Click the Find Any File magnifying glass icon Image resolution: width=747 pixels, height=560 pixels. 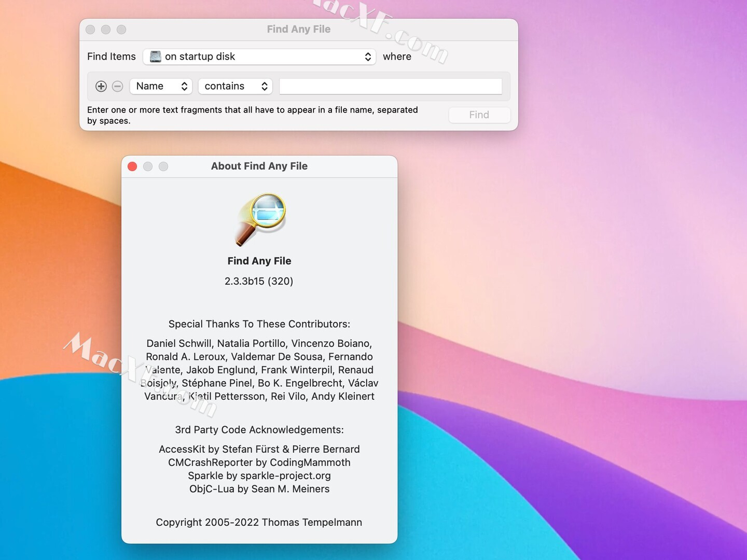click(259, 219)
